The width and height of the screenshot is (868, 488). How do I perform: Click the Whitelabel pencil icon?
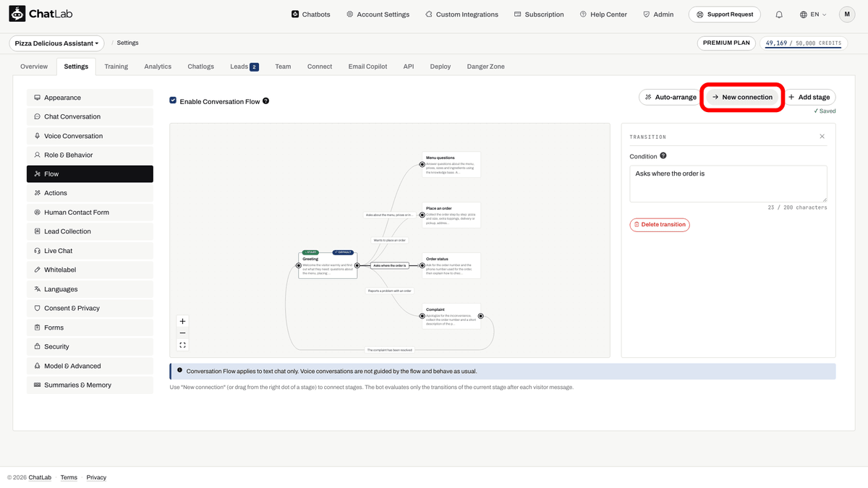click(x=38, y=270)
